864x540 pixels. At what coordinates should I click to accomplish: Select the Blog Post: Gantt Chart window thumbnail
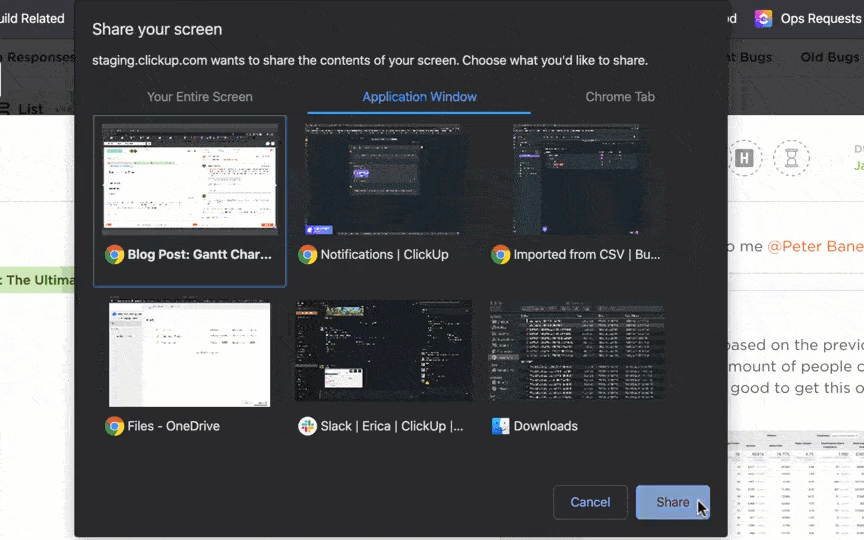coord(190,179)
